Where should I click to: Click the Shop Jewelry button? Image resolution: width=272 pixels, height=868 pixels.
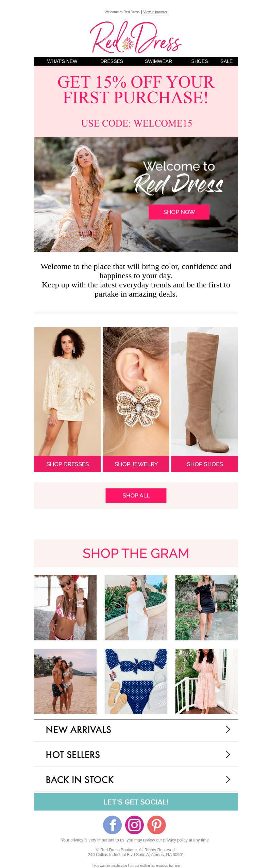136,464
